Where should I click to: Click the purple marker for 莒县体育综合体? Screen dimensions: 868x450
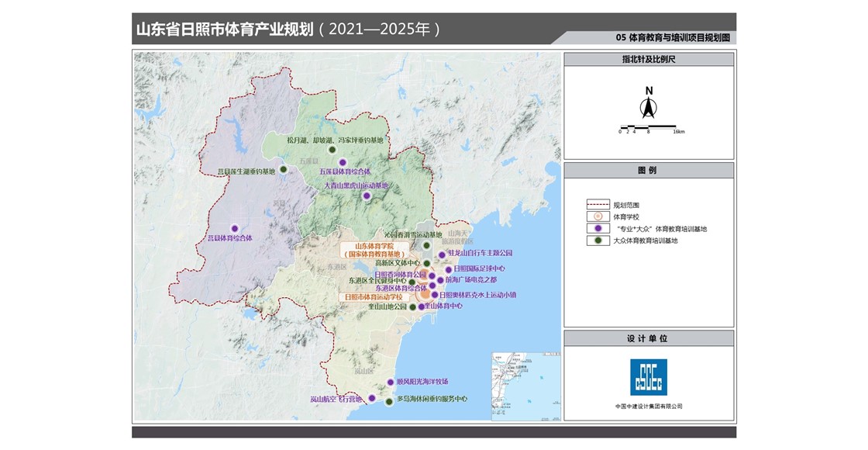coord(235,228)
